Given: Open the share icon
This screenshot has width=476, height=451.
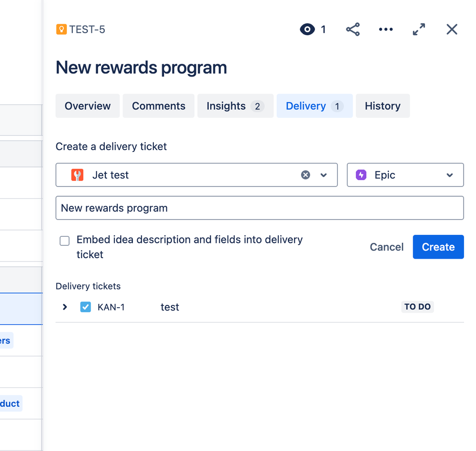Looking at the screenshot, I should (353, 30).
